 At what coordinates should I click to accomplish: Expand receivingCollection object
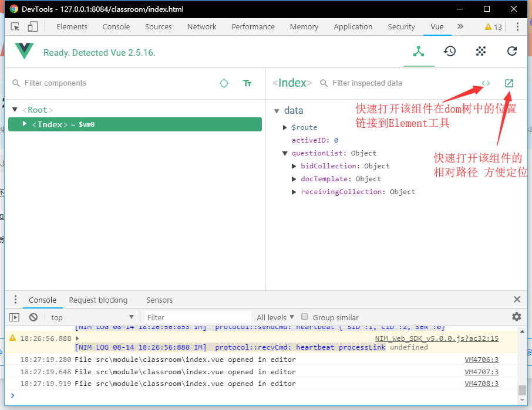click(x=294, y=192)
